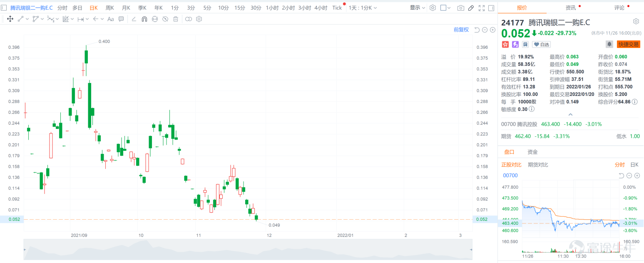This screenshot has height=263, width=644.
Task: Click the overlapping circles compare icon
Action: (x=189, y=19)
